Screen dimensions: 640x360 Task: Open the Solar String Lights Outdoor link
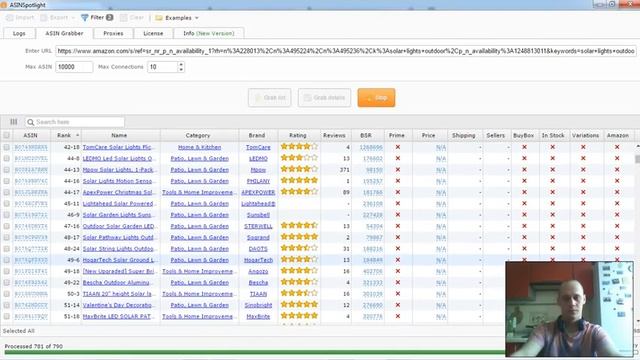118,249
